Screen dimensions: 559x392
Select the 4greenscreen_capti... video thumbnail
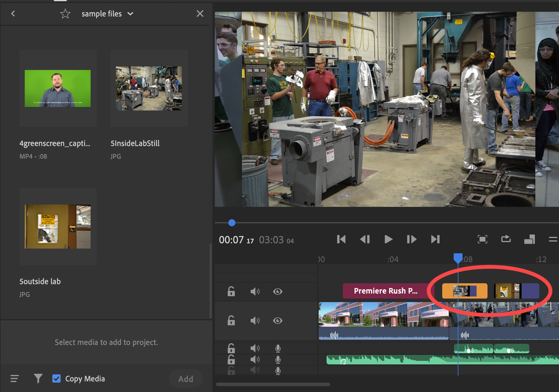pos(58,88)
